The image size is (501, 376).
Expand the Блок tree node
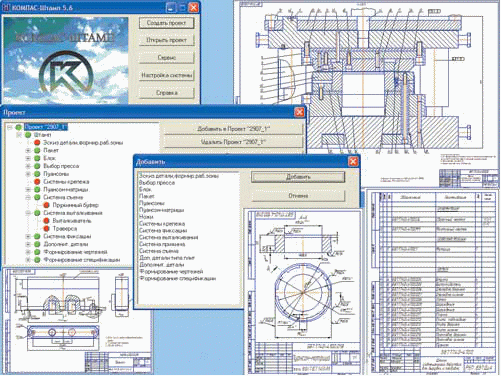28,158
